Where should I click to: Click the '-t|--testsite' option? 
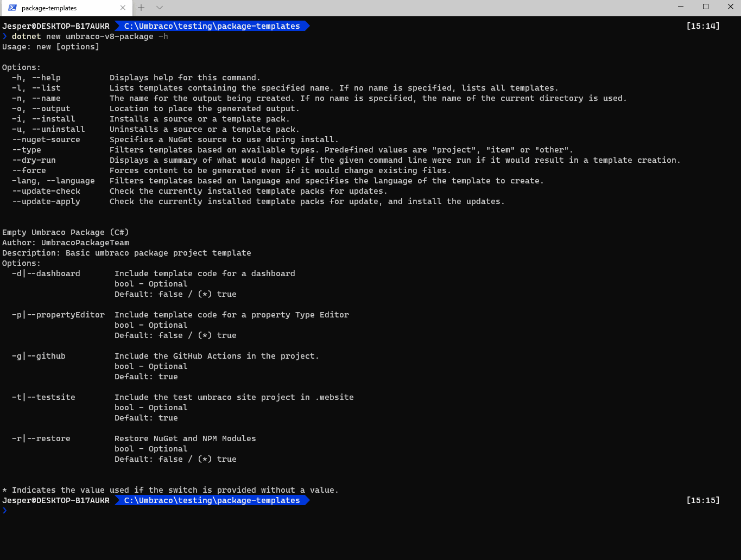click(43, 397)
